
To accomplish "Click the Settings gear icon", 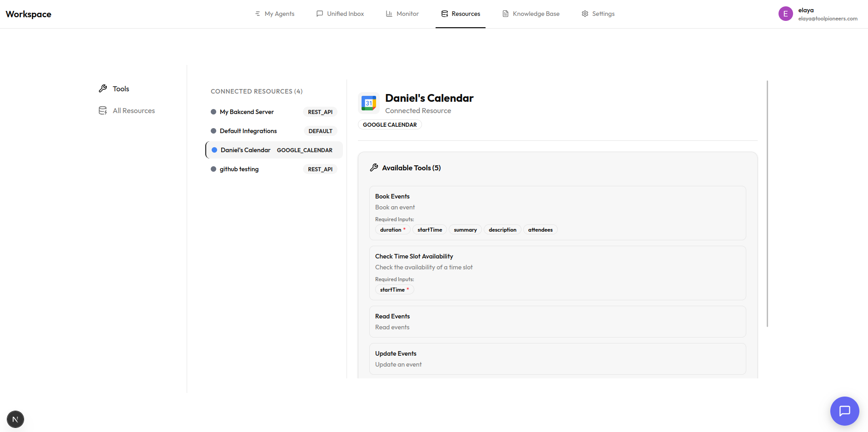I will tap(585, 14).
